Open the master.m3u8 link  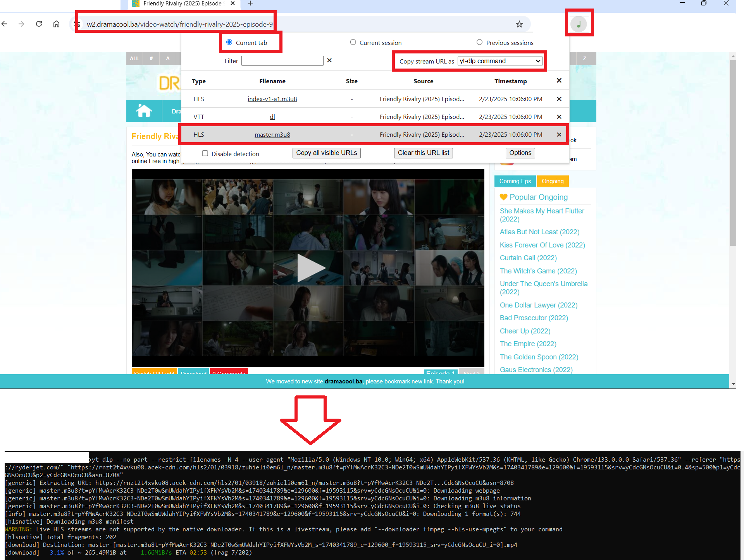(272, 135)
